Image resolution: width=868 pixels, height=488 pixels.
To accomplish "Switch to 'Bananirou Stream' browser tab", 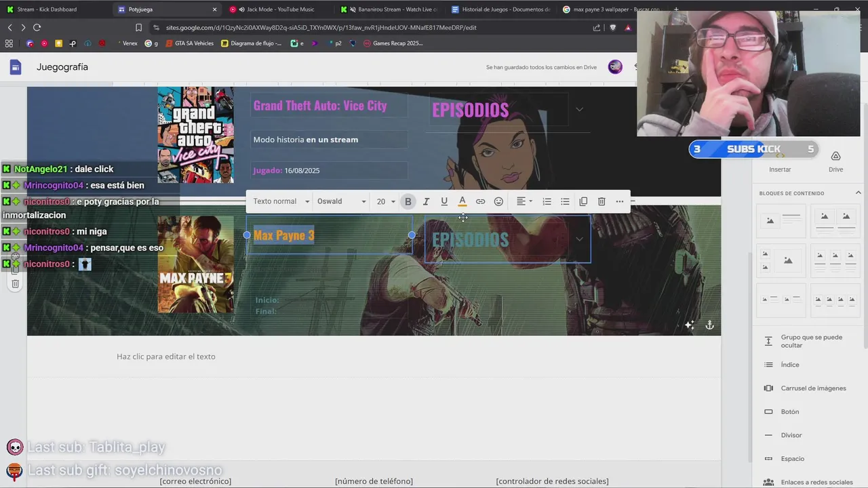I will pos(390,9).
